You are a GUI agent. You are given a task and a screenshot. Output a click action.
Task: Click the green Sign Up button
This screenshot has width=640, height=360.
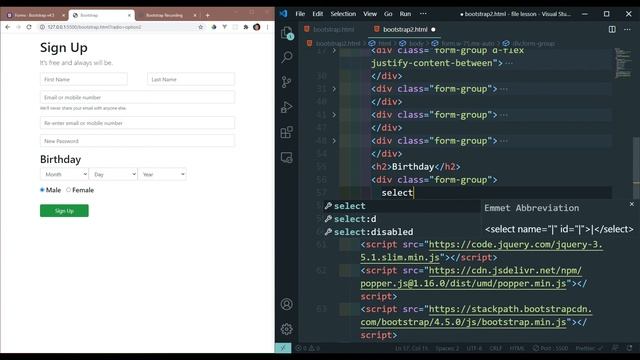pyautogui.click(x=64, y=211)
